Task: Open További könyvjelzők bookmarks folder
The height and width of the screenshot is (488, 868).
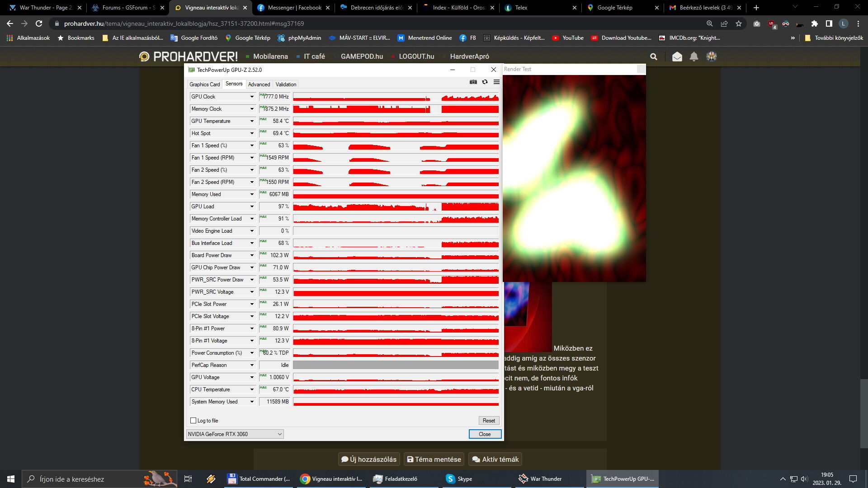Action: (x=834, y=38)
